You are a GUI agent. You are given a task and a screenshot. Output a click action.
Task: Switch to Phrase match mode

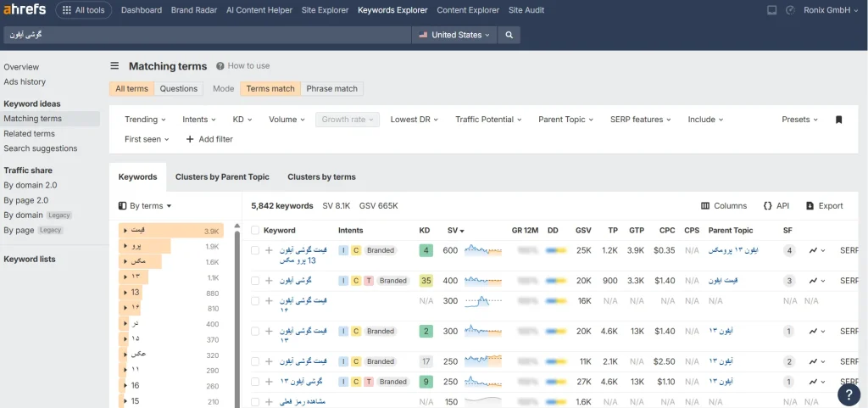point(332,88)
